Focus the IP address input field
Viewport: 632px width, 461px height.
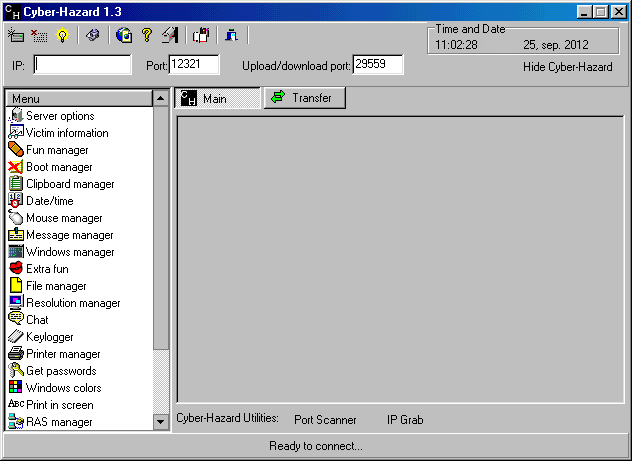(x=82, y=65)
